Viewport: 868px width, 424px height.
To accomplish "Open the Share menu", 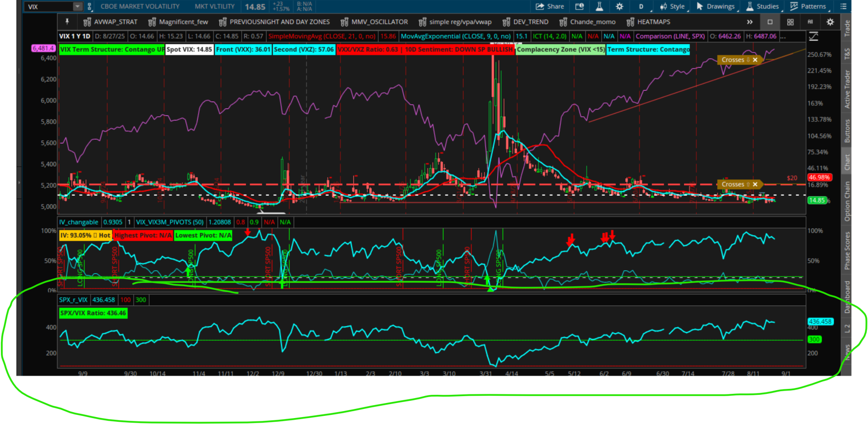I will tap(550, 6).
